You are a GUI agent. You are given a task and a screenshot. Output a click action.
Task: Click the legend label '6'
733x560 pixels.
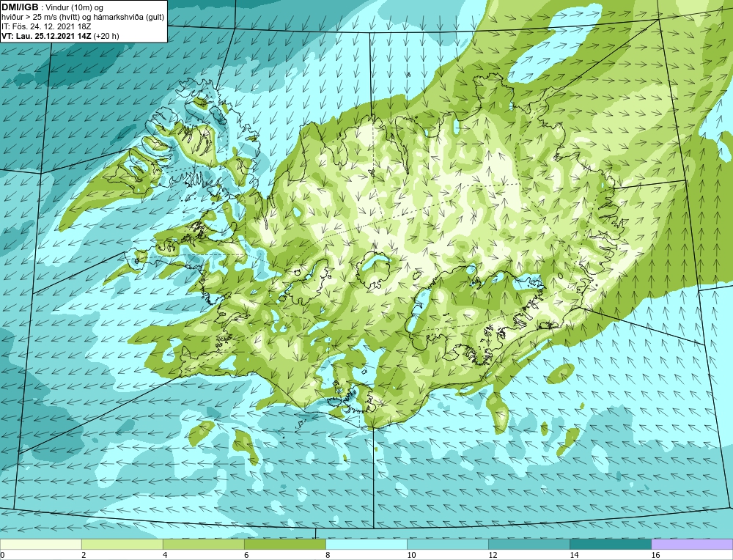(246, 555)
